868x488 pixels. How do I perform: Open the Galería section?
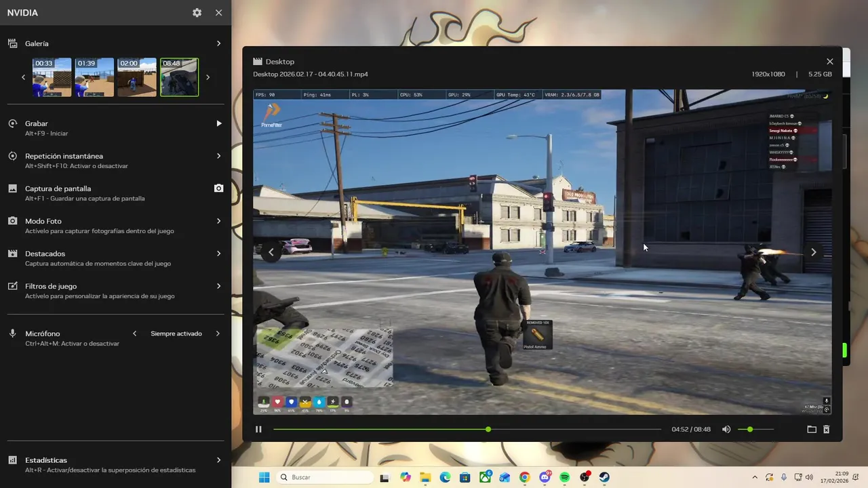pyautogui.click(x=115, y=43)
